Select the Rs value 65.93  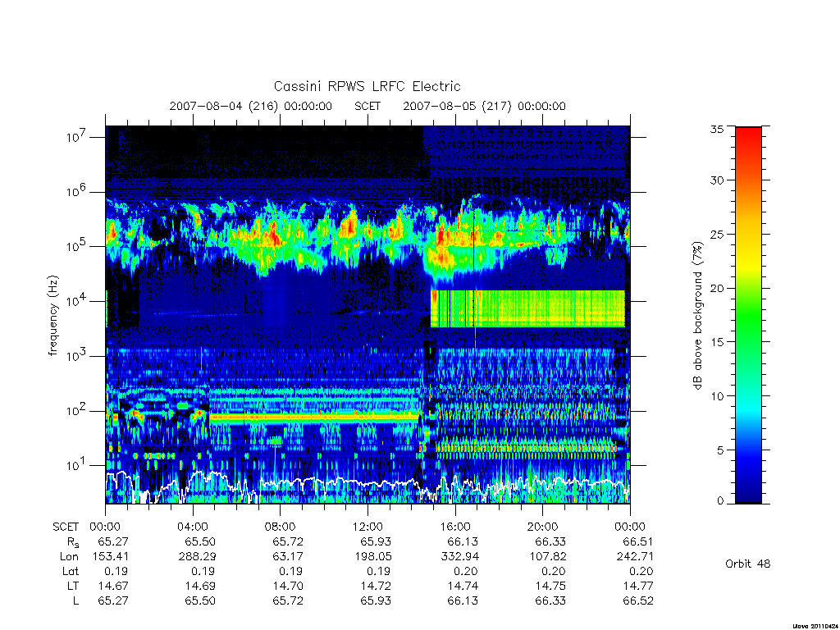pyautogui.click(x=376, y=541)
